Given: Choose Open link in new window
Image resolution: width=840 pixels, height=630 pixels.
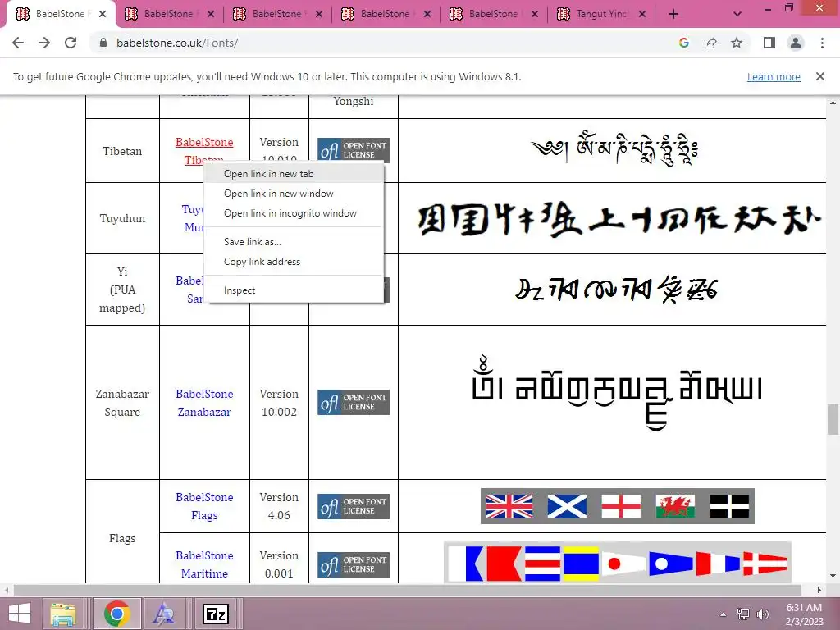Looking at the screenshot, I should tap(294, 194).
